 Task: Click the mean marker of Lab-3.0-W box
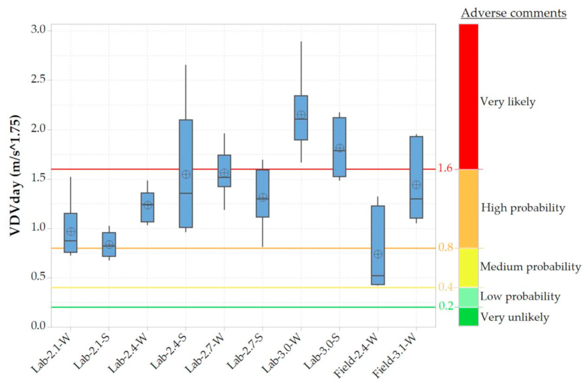pos(301,114)
